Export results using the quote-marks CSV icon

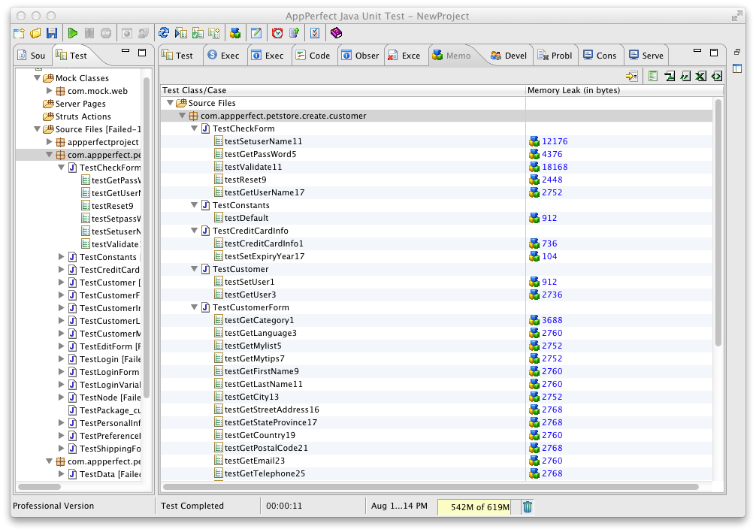685,76
